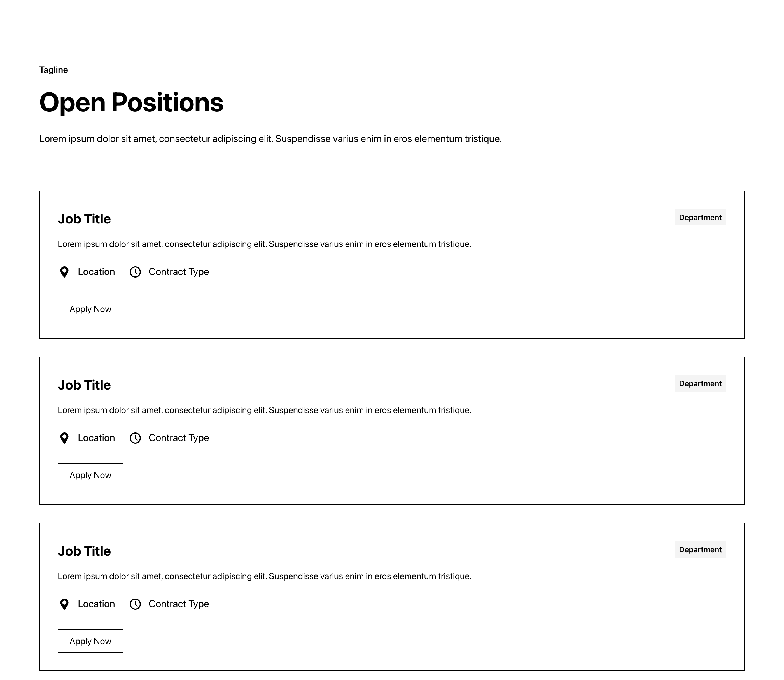This screenshot has height=680, width=784.
Task: Open the third Job Title heading
Action: [x=84, y=551]
